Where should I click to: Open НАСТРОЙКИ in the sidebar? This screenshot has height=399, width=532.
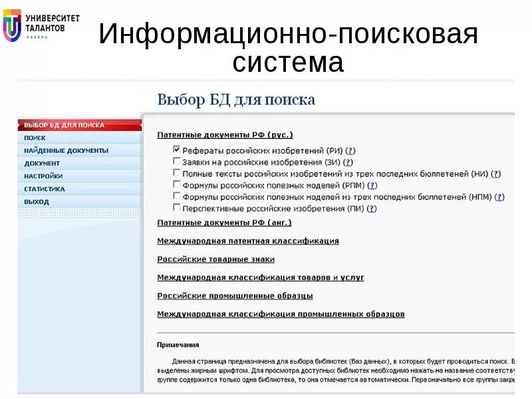click(80, 176)
